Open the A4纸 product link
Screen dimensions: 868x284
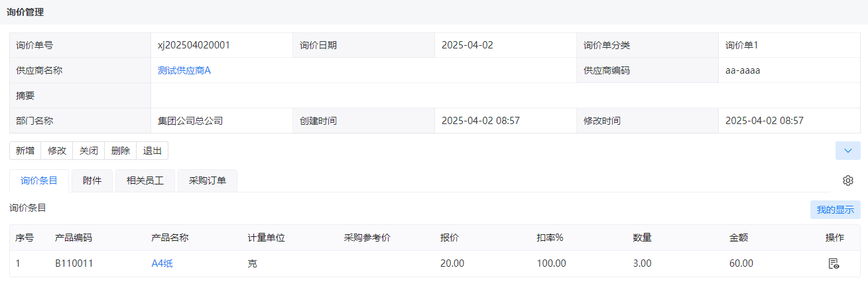[162, 263]
